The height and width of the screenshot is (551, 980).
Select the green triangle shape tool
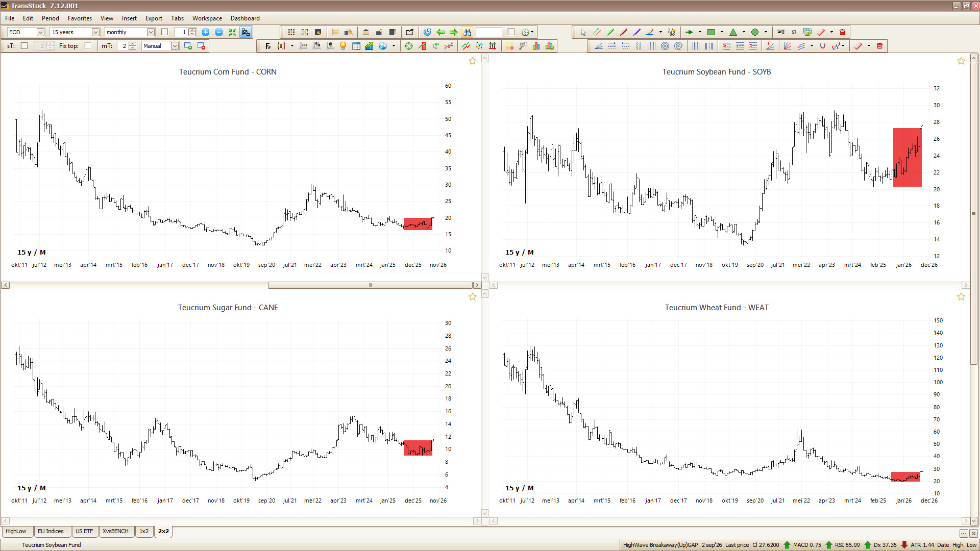[x=733, y=32]
